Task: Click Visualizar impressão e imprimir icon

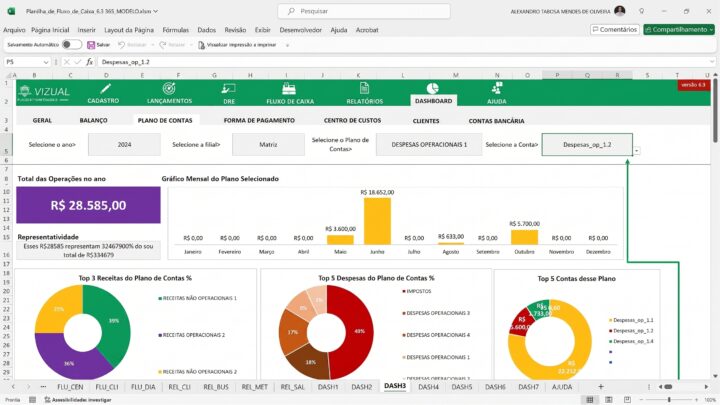Action: coord(201,45)
